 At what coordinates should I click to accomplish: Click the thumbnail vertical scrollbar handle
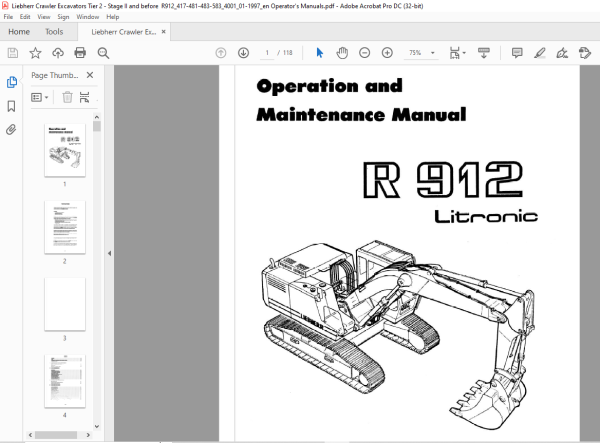point(97,126)
